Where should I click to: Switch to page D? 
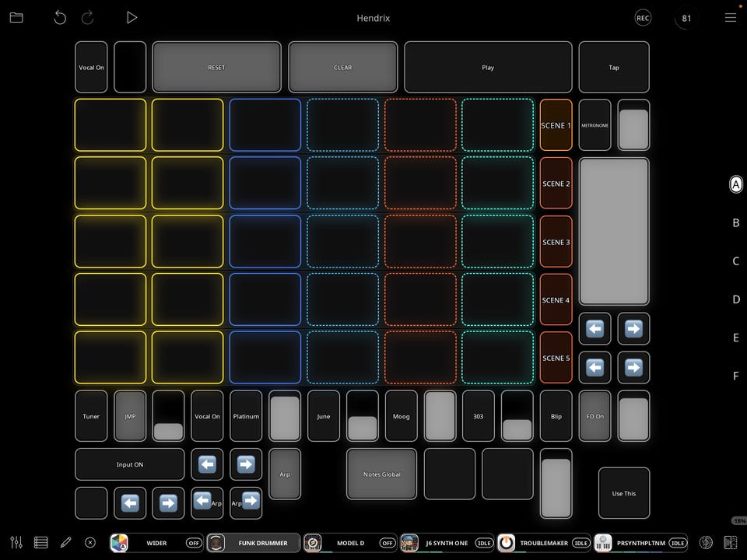coord(735,299)
